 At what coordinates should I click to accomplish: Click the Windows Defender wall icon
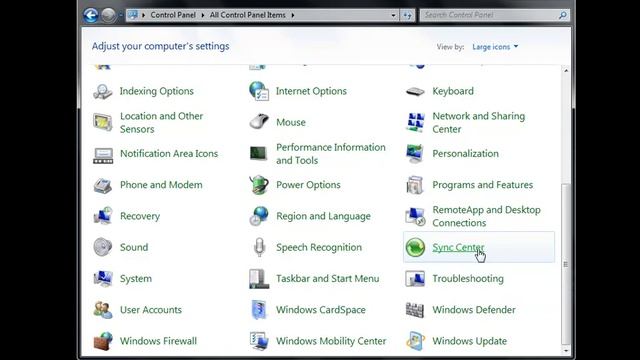(415, 310)
